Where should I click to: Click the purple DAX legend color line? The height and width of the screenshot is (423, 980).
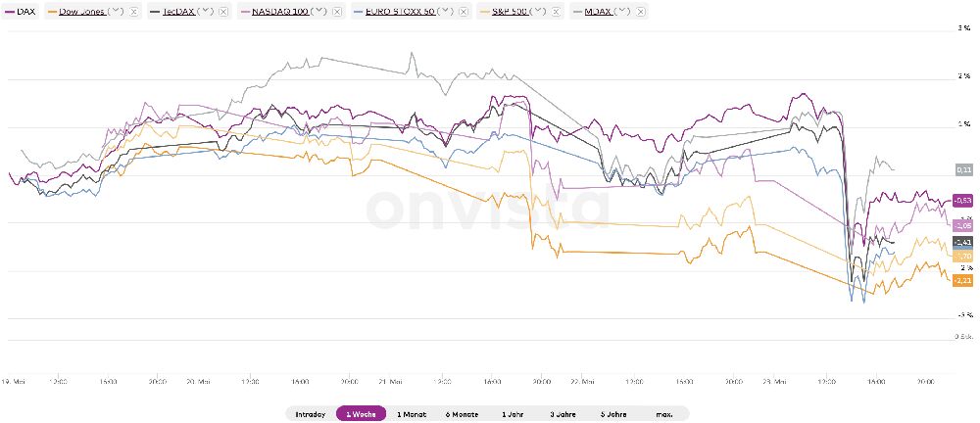(x=10, y=12)
